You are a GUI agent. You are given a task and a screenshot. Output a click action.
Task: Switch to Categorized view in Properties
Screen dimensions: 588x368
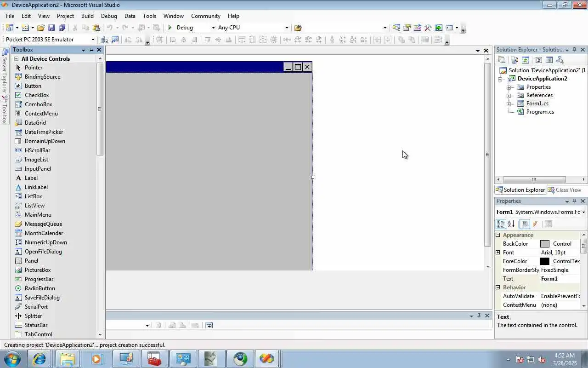501,224
